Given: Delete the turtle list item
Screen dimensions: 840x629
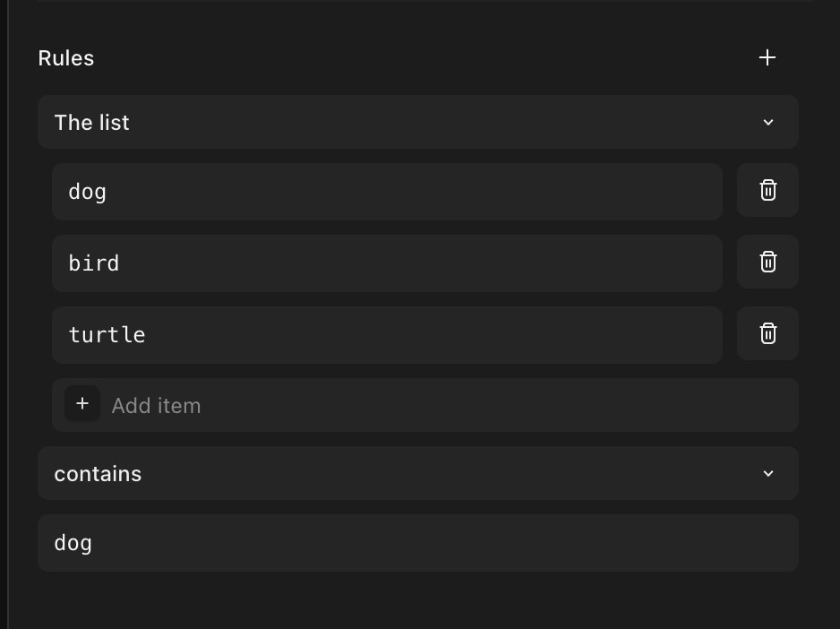Looking at the screenshot, I should point(767,334).
